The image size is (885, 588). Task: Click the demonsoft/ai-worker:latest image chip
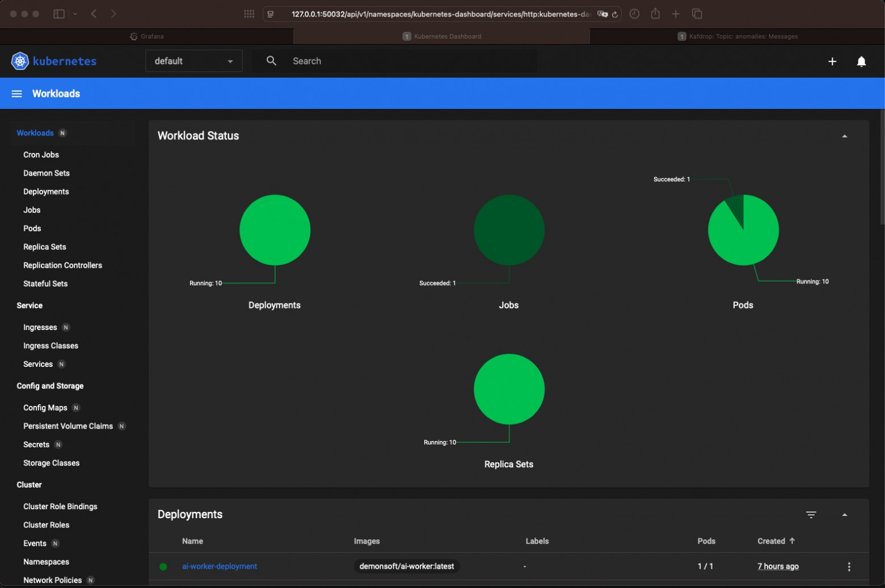(x=407, y=566)
